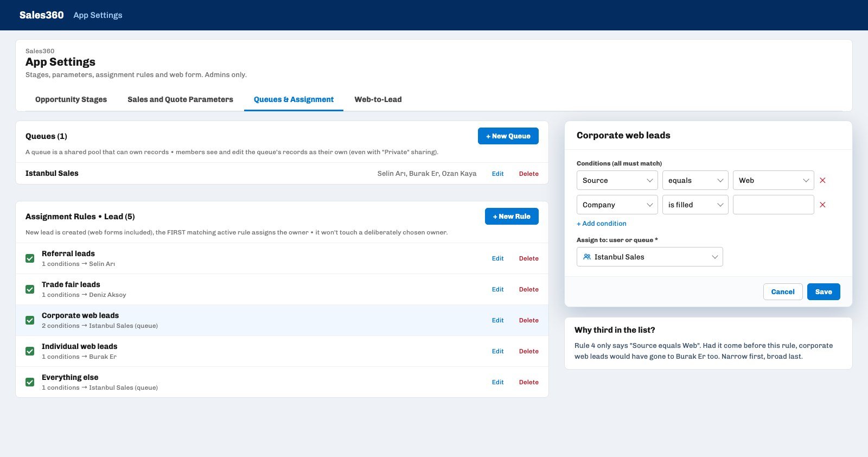Click the empty Company value field
The height and width of the screenshot is (457, 868).
coord(773,205)
